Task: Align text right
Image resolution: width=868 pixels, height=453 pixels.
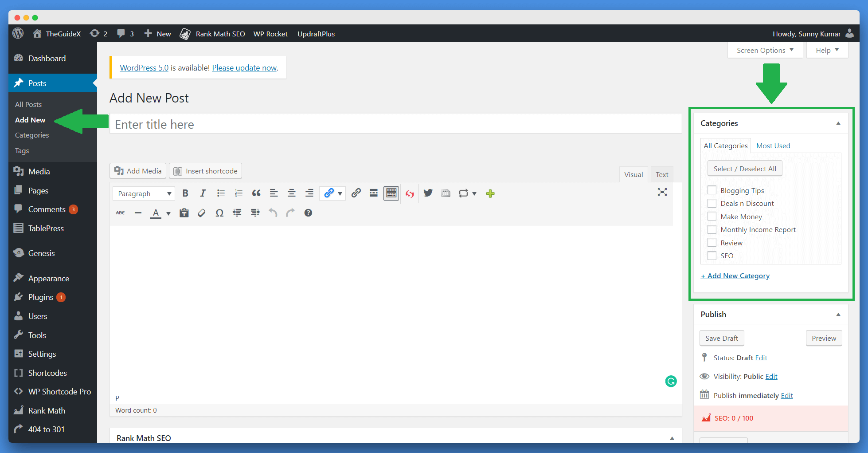Action: click(x=309, y=193)
